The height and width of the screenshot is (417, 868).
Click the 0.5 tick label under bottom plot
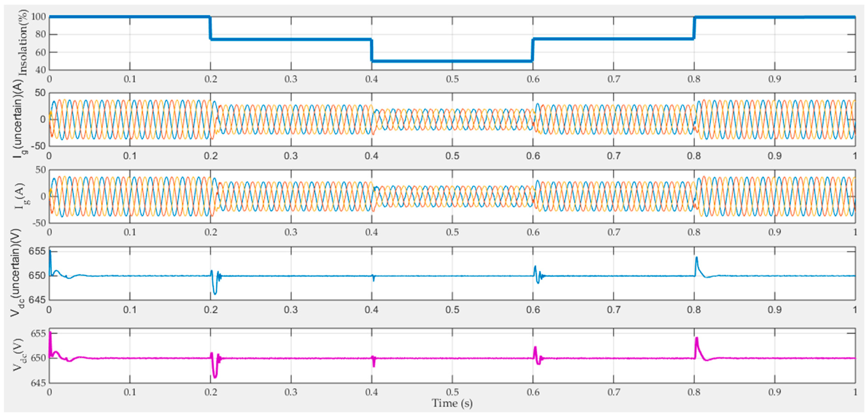tap(452, 392)
